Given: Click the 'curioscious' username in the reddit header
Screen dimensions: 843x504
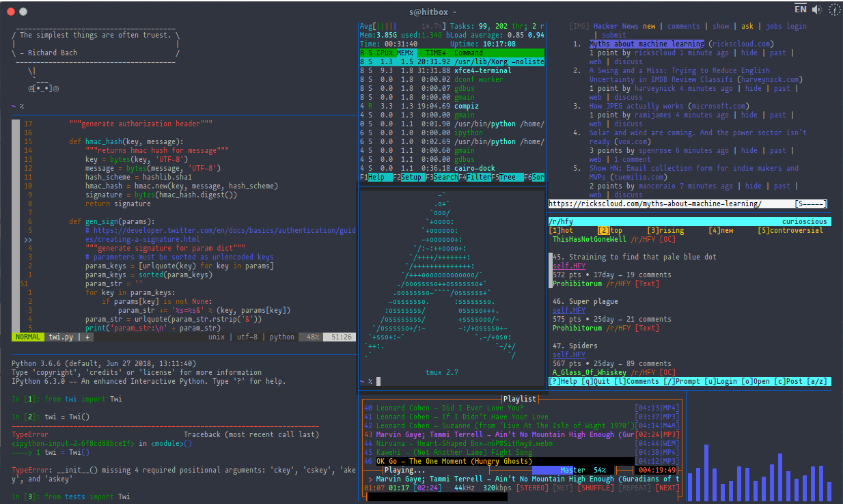Looking at the screenshot, I should (805, 222).
